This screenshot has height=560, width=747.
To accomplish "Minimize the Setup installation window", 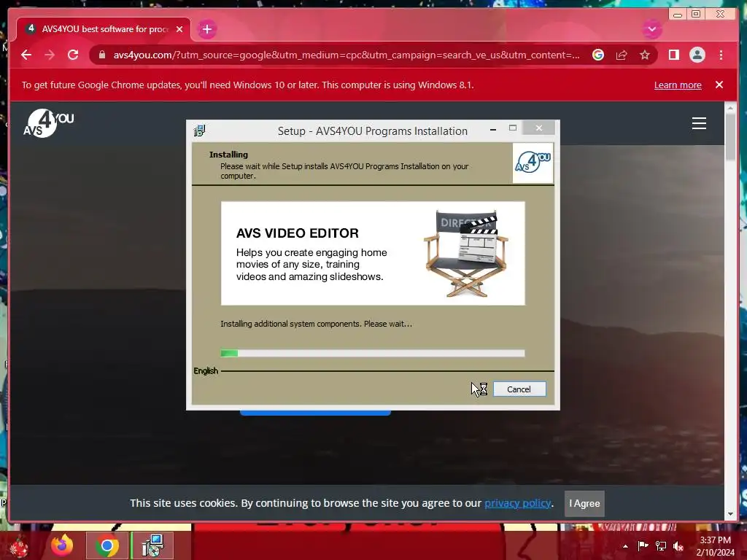I will 493,128.
